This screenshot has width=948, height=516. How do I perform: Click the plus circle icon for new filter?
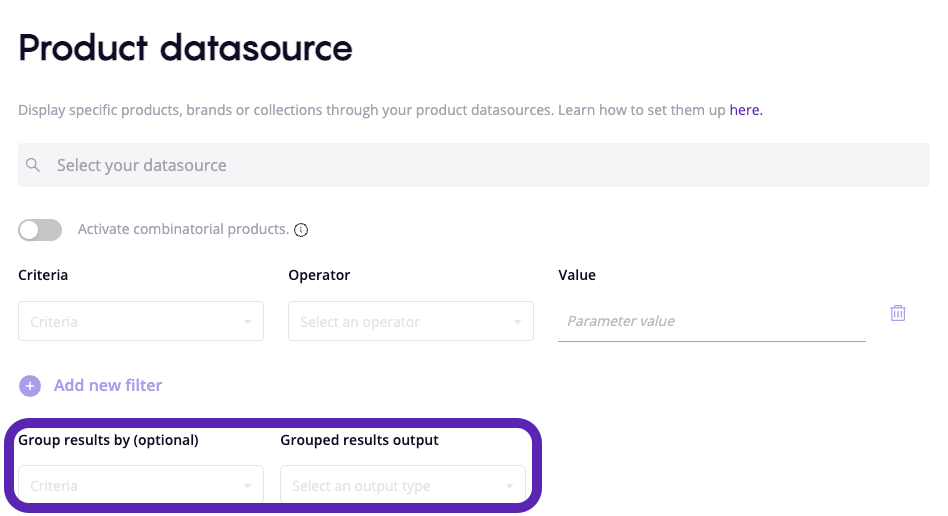[30, 386]
